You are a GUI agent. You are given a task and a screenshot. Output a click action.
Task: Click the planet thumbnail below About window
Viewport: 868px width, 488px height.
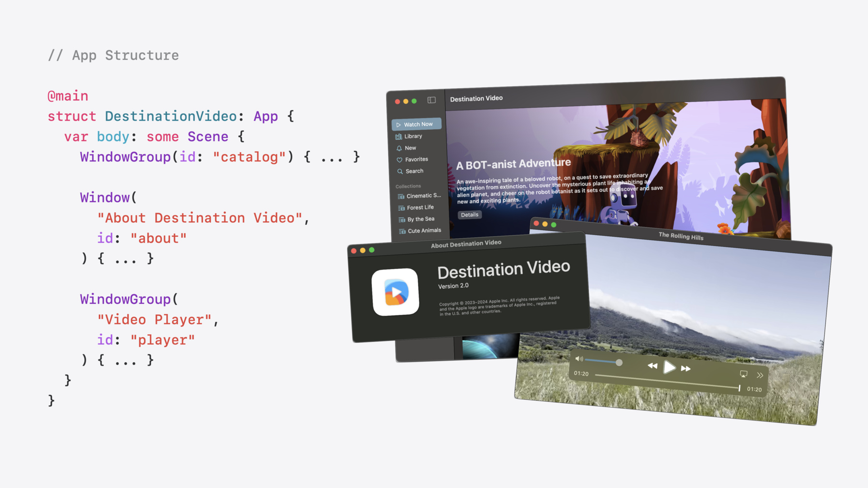491,346
